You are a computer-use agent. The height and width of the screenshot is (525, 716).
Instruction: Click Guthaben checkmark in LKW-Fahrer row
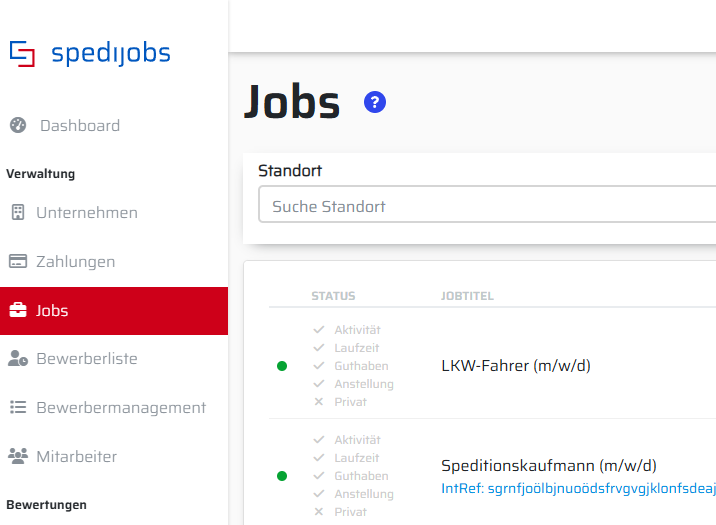pyautogui.click(x=319, y=366)
